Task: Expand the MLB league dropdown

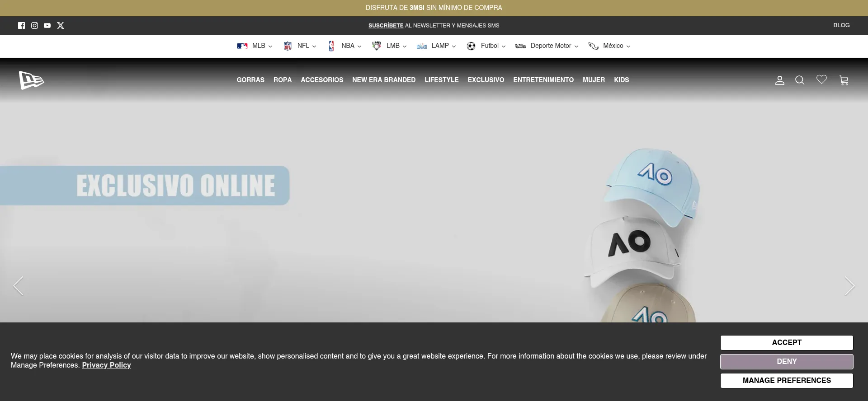Action: tap(255, 46)
